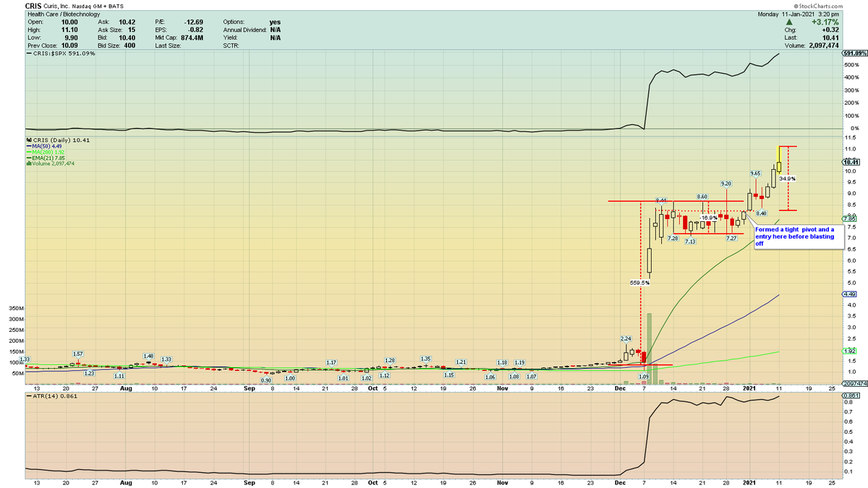This screenshot has height=488, width=868.
Task: Click the 0.861 ATR axis tag
Action: click(x=850, y=396)
